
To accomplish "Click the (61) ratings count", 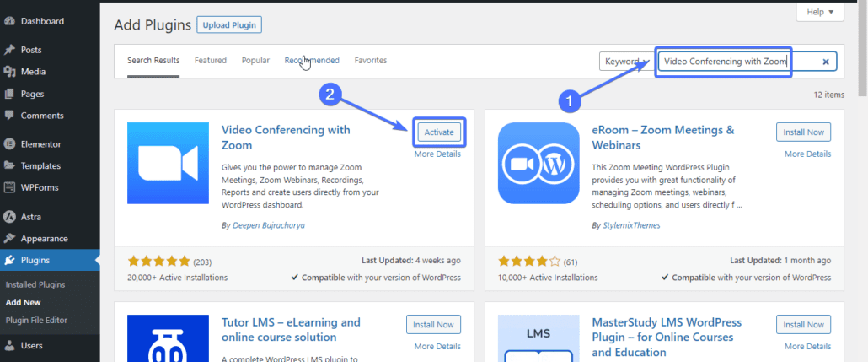I will [x=571, y=262].
